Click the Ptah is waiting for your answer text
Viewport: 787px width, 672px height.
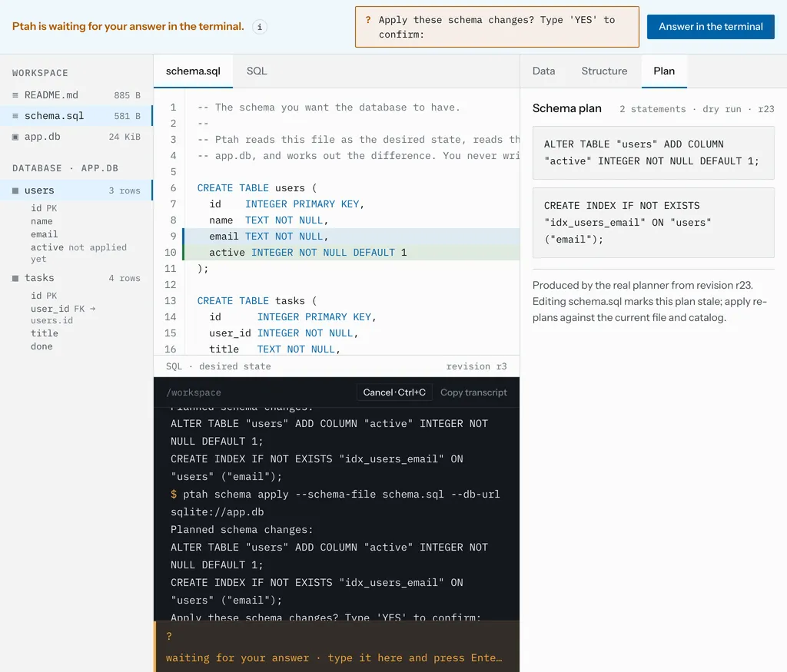tap(128, 27)
